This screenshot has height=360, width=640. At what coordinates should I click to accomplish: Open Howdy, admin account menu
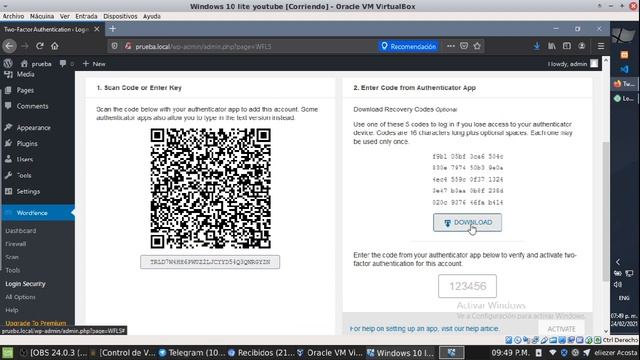pos(573,64)
